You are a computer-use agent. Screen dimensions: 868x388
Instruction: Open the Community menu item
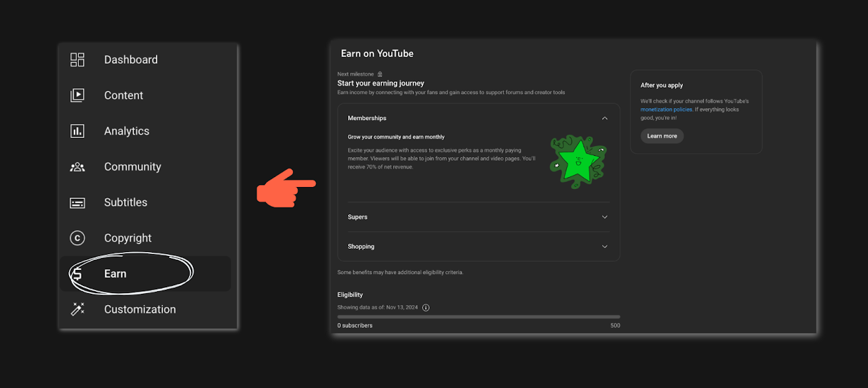pyautogui.click(x=133, y=166)
